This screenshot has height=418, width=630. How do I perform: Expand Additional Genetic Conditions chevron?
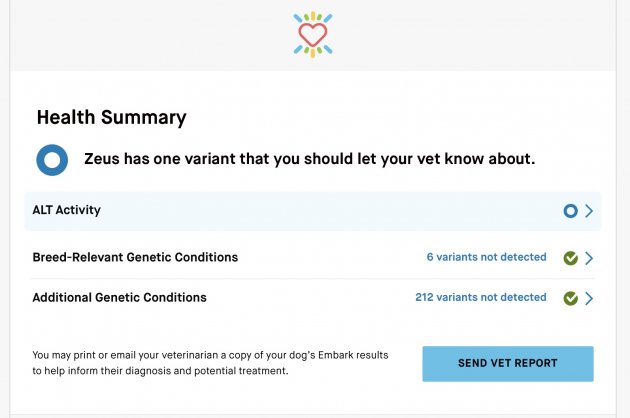coord(589,298)
